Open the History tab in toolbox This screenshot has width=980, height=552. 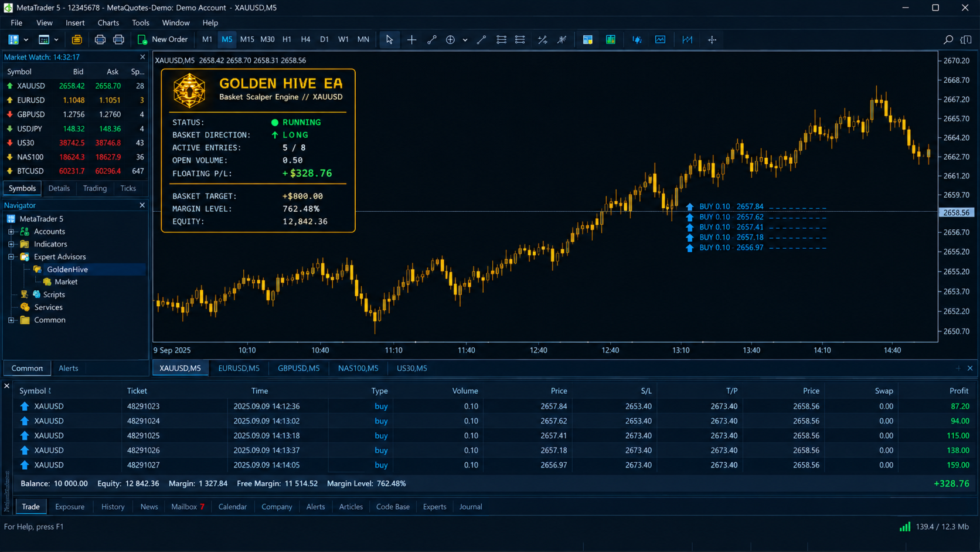click(x=113, y=507)
